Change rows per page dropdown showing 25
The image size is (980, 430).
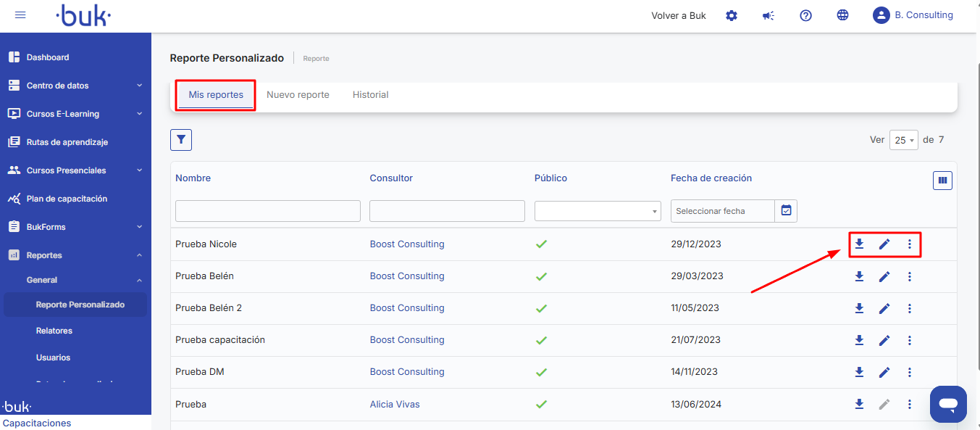(903, 140)
